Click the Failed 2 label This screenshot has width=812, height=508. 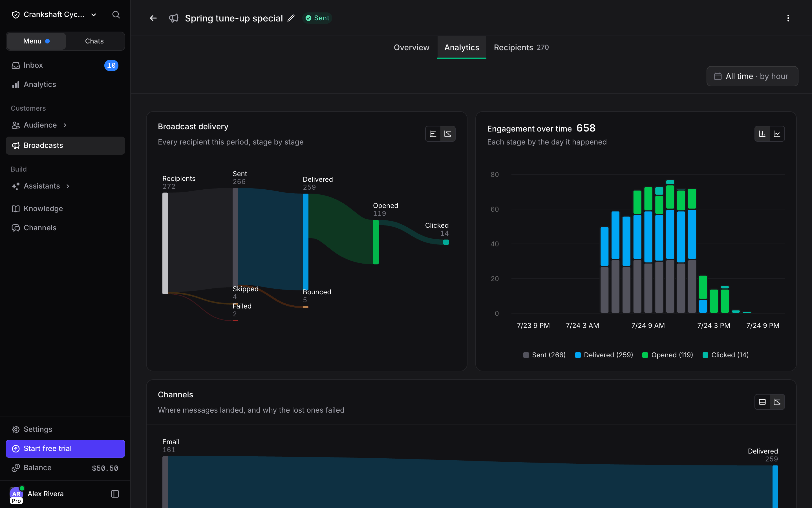(x=242, y=310)
